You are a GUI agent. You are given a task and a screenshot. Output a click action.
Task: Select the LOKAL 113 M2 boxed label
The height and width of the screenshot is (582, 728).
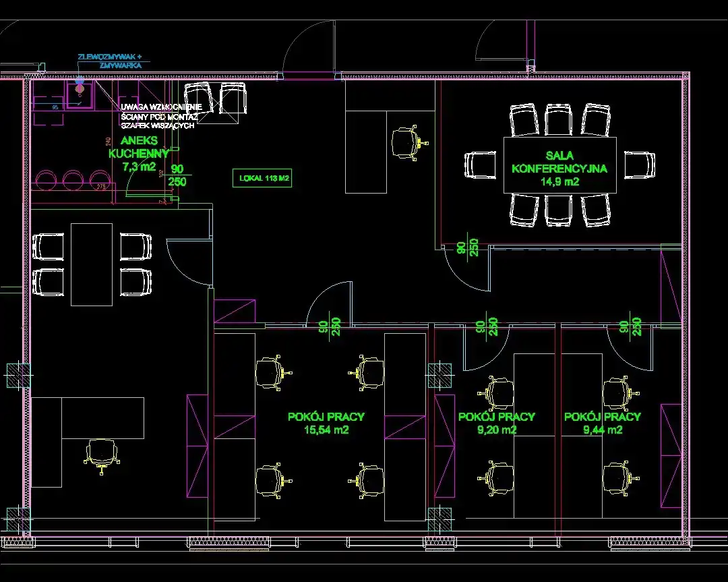coord(264,179)
